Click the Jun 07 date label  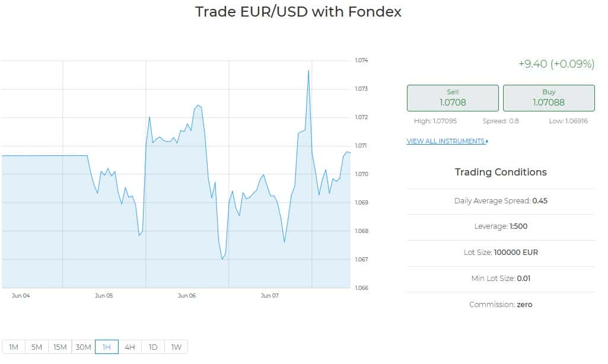click(x=269, y=295)
